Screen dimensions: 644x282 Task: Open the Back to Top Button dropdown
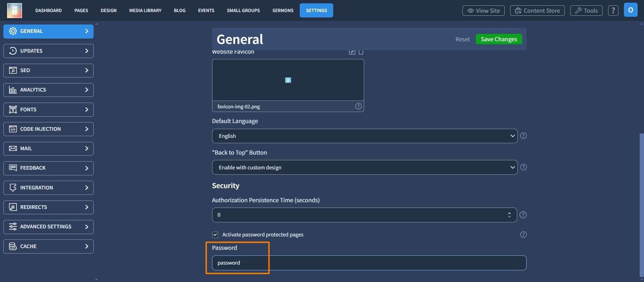(365, 167)
